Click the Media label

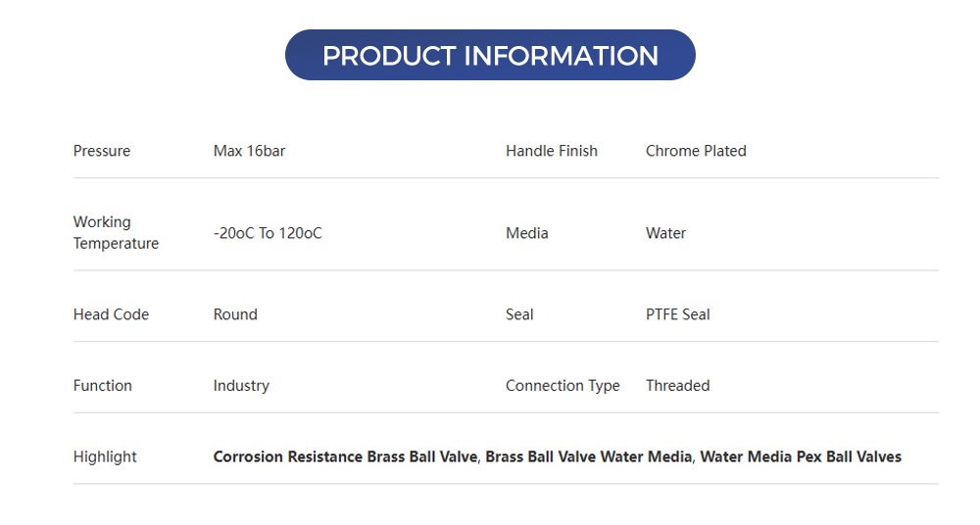[x=527, y=233]
